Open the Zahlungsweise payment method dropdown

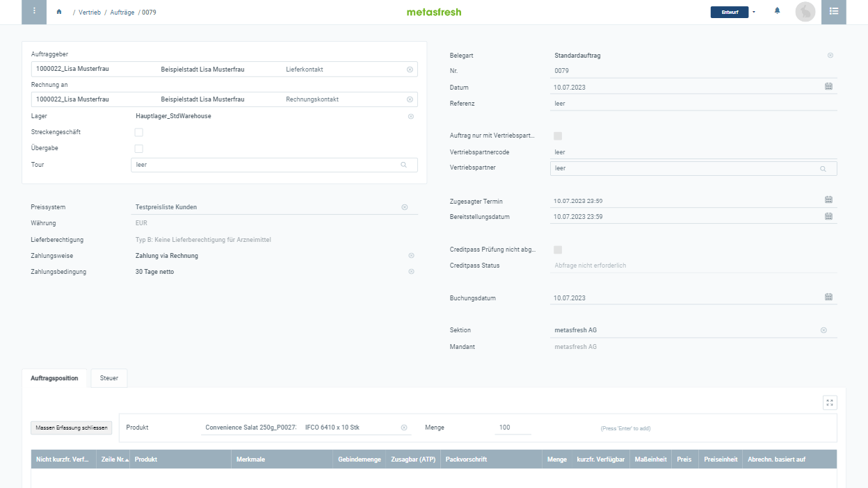click(x=273, y=256)
